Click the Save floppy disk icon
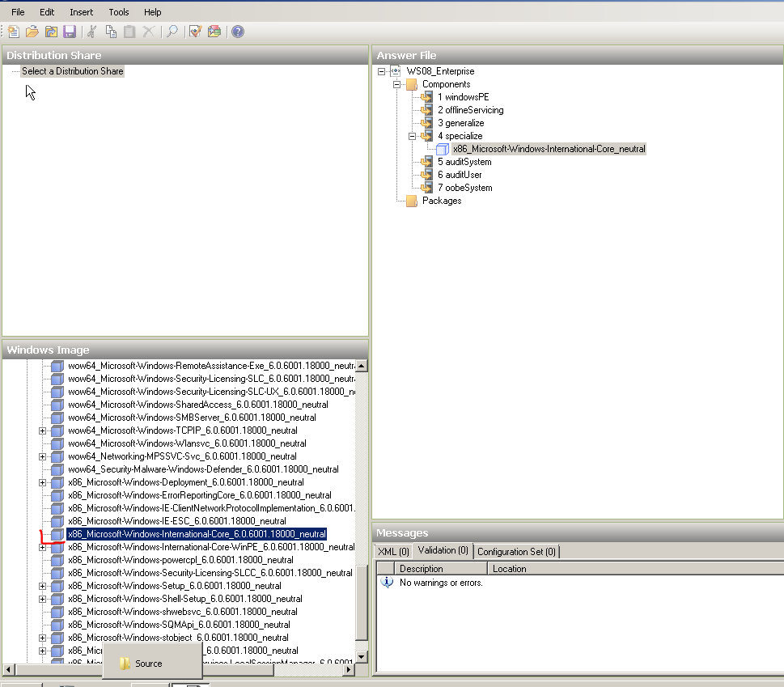Screen dimensions: 784x687 click(x=70, y=32)
